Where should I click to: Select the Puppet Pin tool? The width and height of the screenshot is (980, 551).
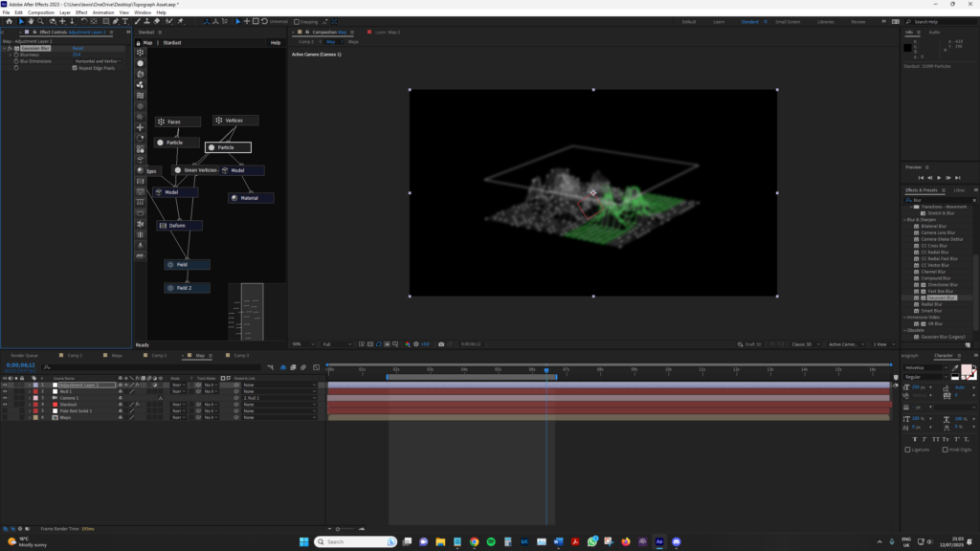(x=181, y=21)
